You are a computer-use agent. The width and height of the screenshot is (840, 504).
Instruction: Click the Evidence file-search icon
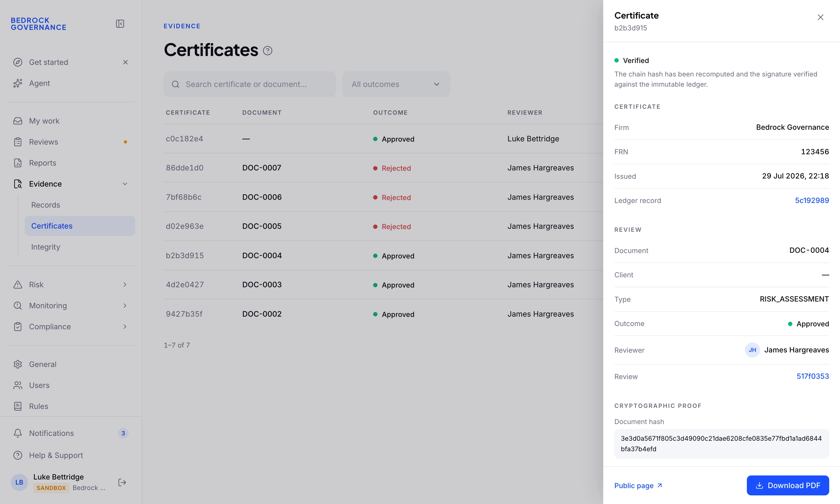pyautogui.click(x=18, y=184)
